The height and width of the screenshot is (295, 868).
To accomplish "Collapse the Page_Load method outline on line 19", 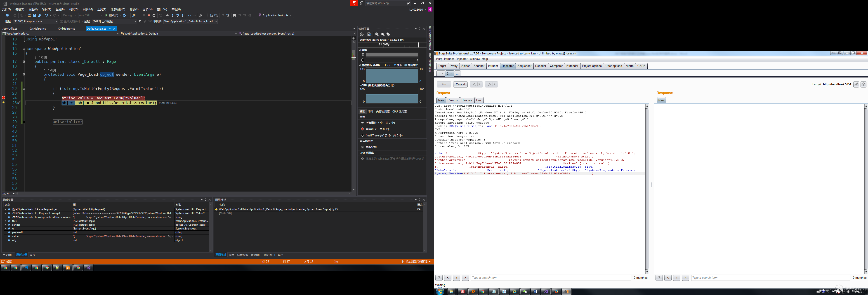I will click(x=24, y=74).
